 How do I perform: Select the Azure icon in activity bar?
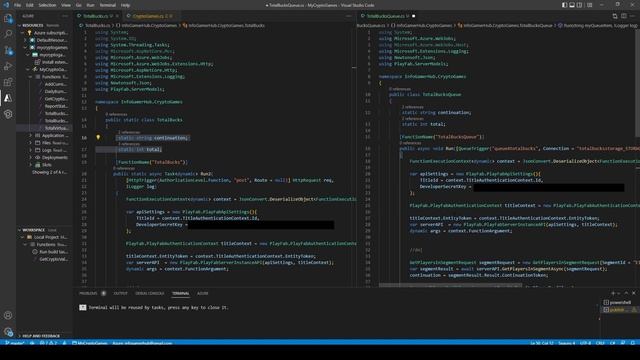(x=8, y=98)
